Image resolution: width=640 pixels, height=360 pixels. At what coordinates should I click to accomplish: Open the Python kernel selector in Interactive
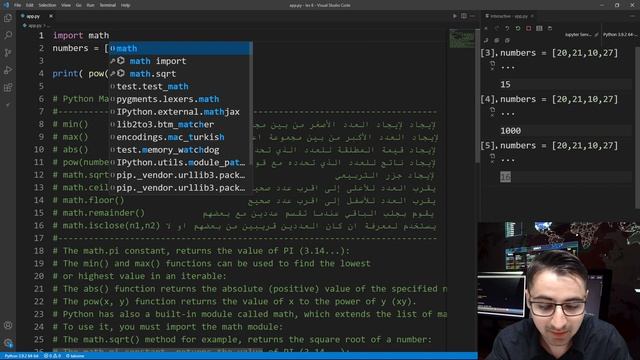click(x=619, y=35)
